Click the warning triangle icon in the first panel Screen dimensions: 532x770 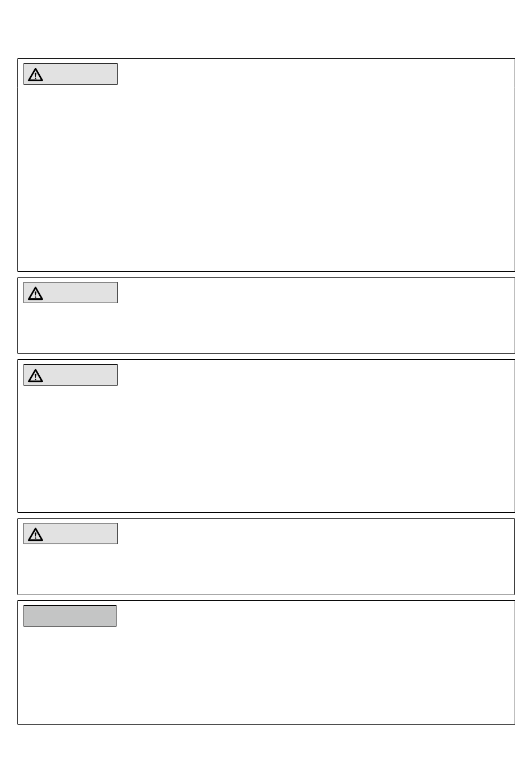pos(35,75)
